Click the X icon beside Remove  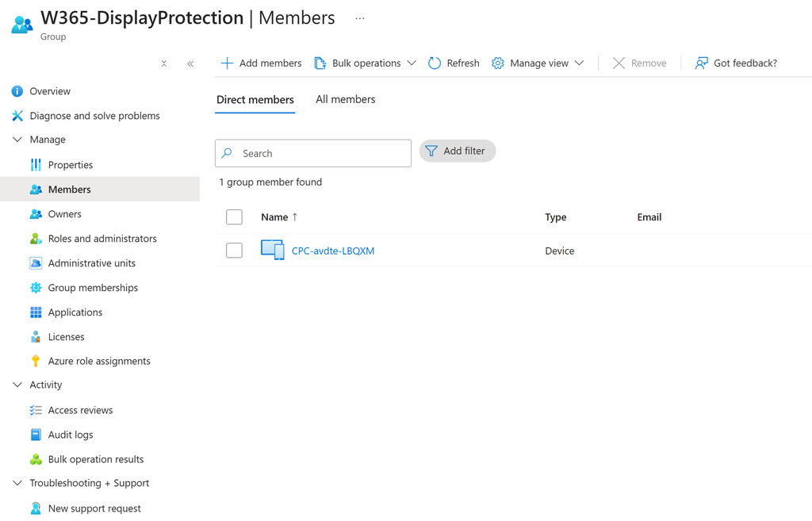619,63
